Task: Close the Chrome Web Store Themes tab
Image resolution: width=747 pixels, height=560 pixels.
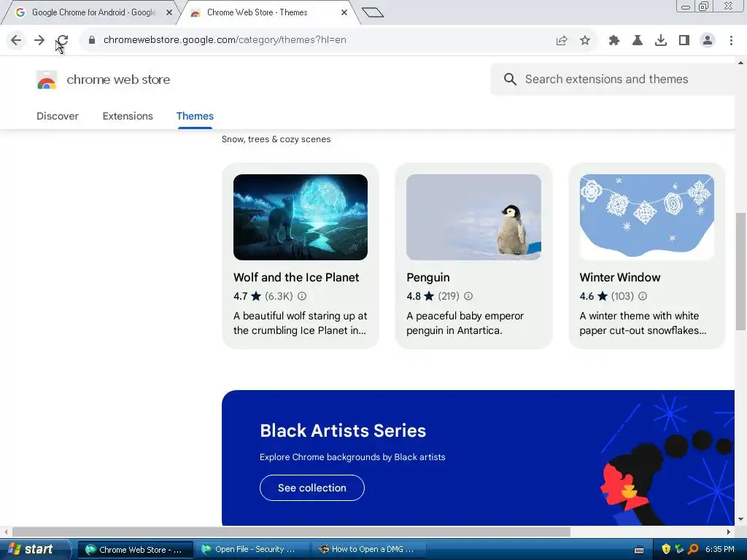Action: [344, 12]
